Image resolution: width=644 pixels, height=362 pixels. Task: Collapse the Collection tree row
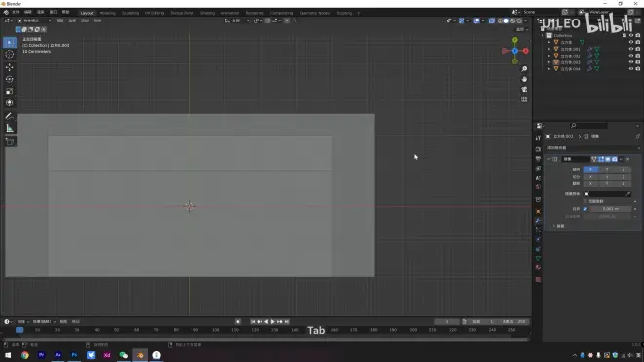[x=543, y=36]
